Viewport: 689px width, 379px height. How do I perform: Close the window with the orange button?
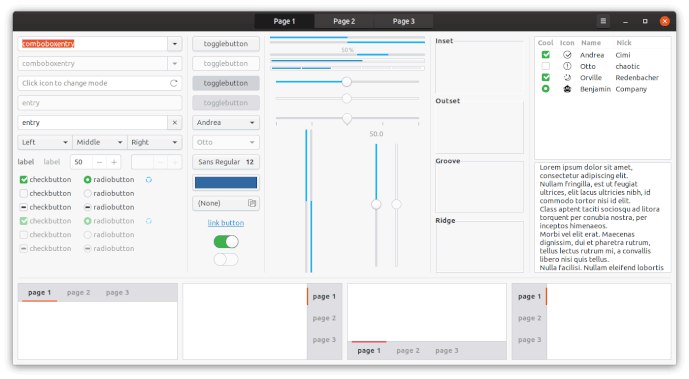point(664,21)
